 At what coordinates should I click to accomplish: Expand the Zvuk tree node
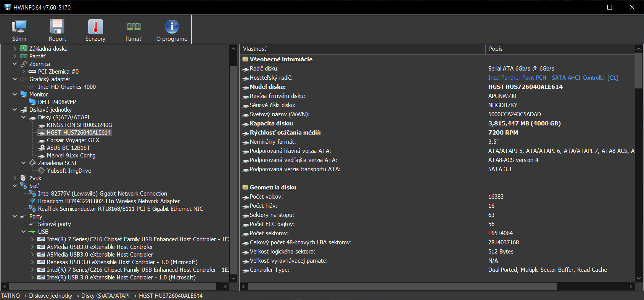click(15, 178)
